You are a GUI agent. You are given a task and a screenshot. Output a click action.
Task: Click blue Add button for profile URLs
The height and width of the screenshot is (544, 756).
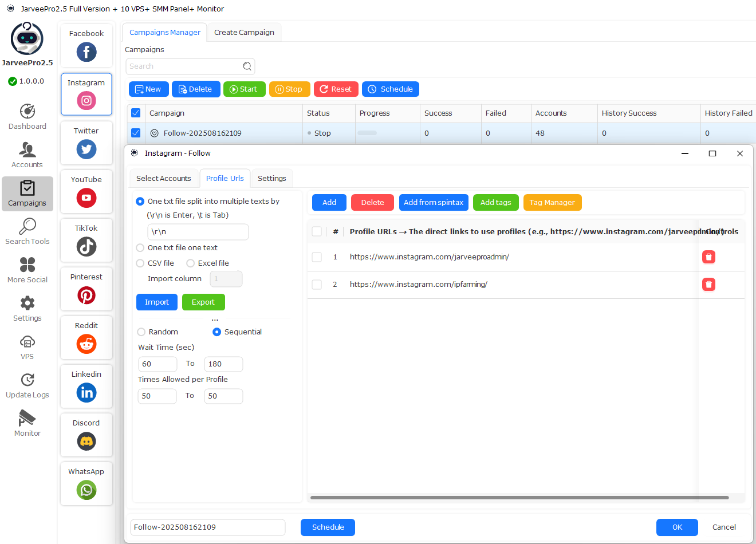pyautogui.click(x=329, y=203)
